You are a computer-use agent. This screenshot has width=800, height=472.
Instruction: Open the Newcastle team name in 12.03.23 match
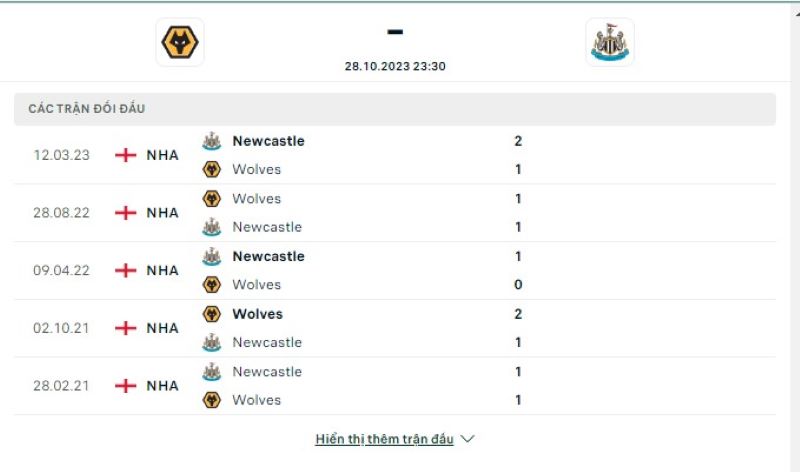pyautogui.click(x=268, y=141)
